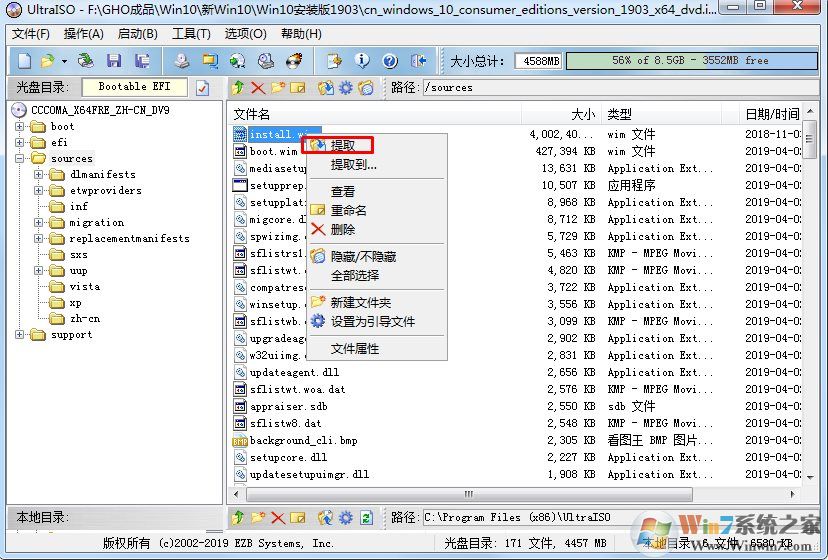Choose 查看 in the context menu

(x=377, y=192)
